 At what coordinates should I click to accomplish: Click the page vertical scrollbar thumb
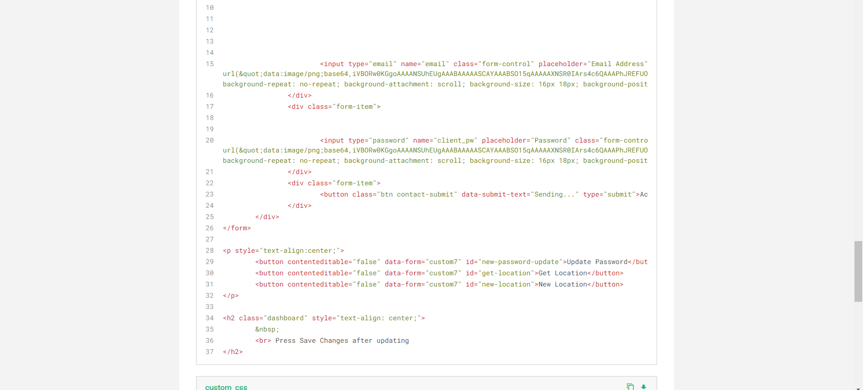pyautogui.click(x=858, y=271)
